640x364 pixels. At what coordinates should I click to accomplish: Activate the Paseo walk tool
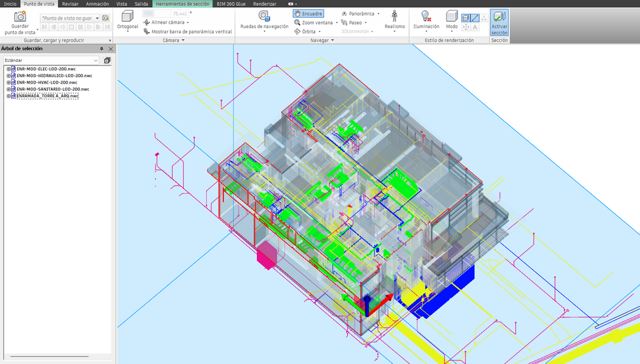352,22
